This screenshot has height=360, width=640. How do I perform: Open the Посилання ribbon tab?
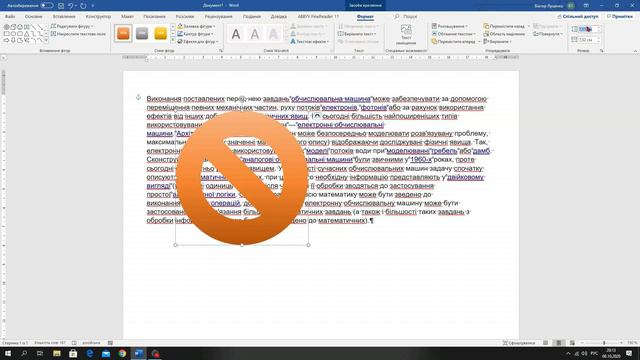coord(155,17)
